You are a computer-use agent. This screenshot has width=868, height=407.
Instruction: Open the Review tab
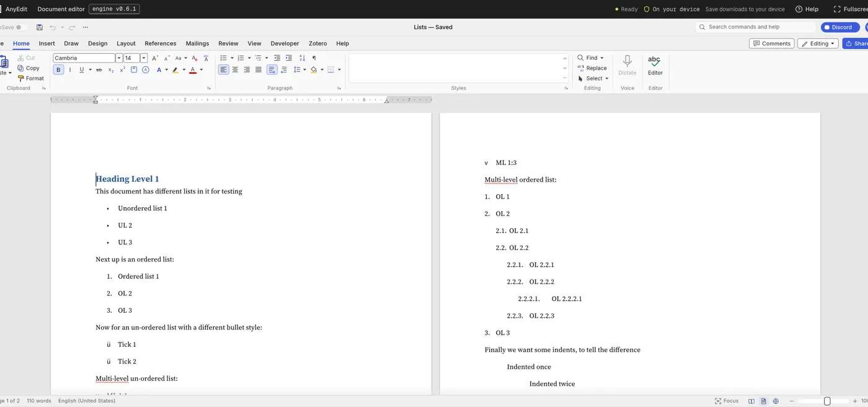point(228,43)
